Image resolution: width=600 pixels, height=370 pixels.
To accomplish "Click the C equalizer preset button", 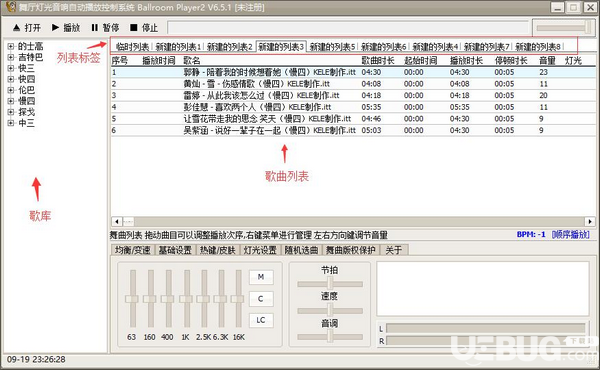I will pyautogui.click(x=261, y=299).
